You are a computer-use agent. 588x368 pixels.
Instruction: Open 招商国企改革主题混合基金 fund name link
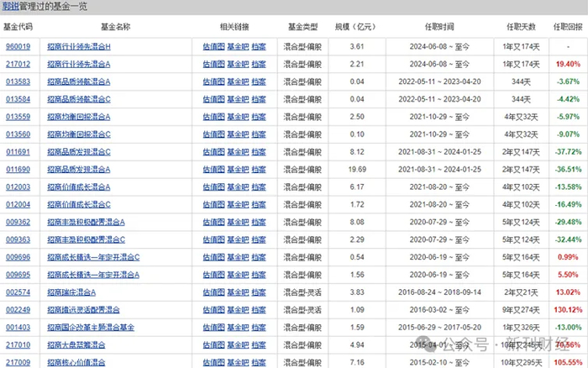click(91, 328)
